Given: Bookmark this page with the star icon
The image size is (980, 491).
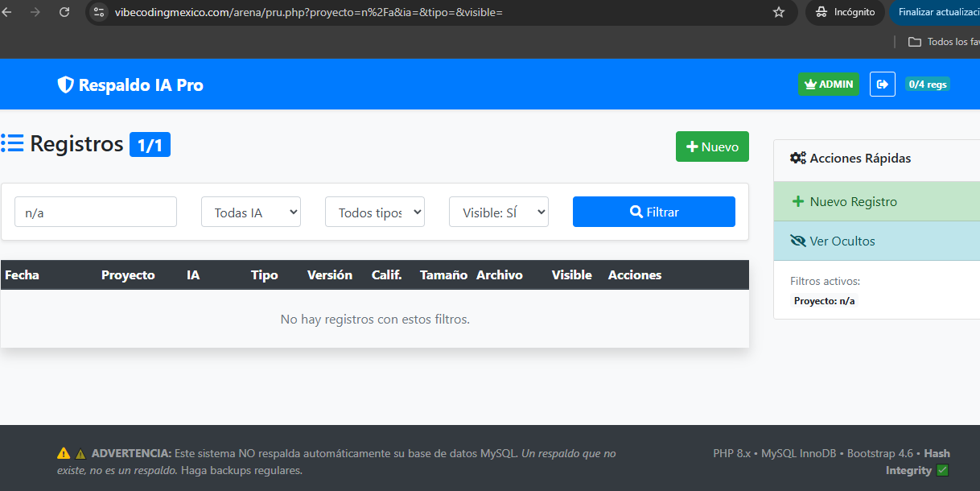Looking at the screenshot, I should [778, 12].
